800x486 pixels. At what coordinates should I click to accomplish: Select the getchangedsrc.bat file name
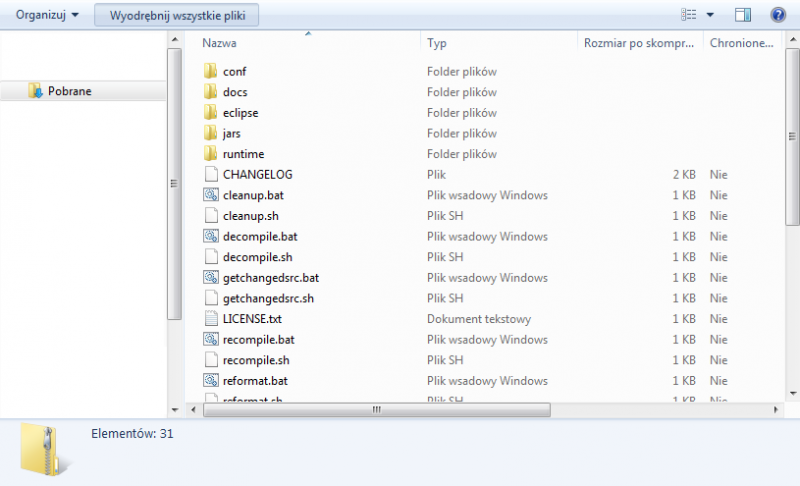pos(271,277)
